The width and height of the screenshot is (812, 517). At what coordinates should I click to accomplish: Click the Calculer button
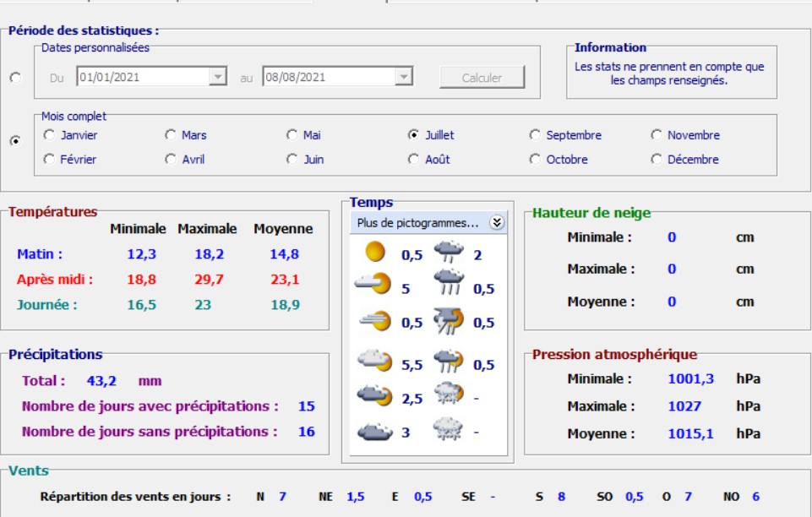click(x=482, y=77)
